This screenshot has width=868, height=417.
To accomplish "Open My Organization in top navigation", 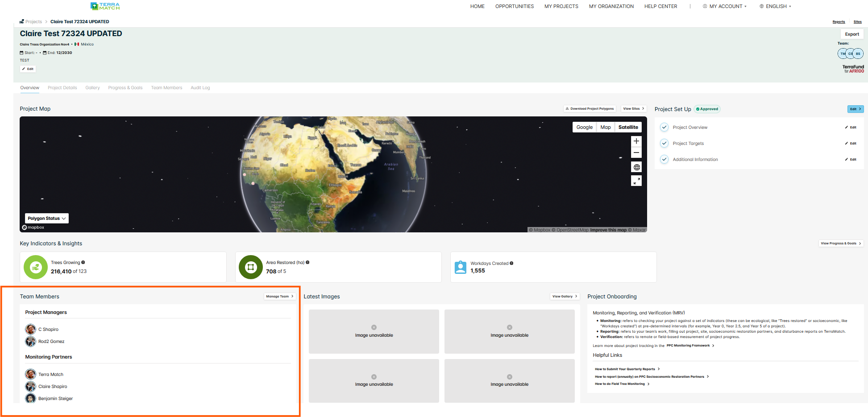I will click(x=611, y=6).
